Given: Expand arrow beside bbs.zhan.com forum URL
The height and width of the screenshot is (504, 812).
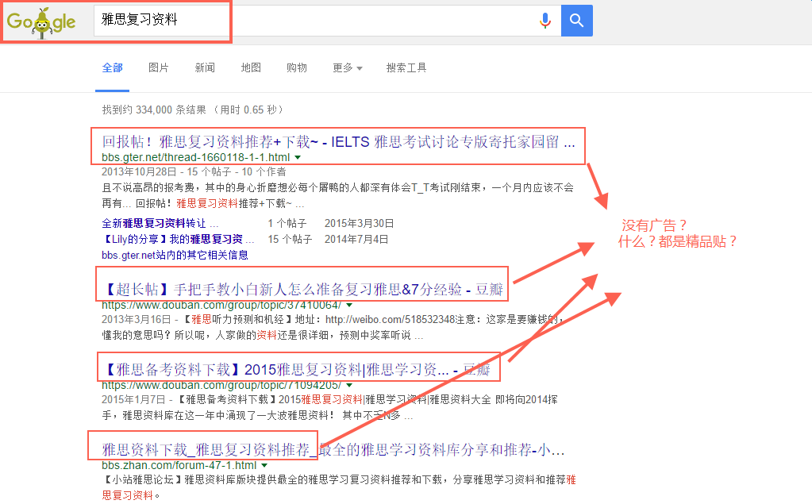Looking at the screenshot, I should [264, 465].
